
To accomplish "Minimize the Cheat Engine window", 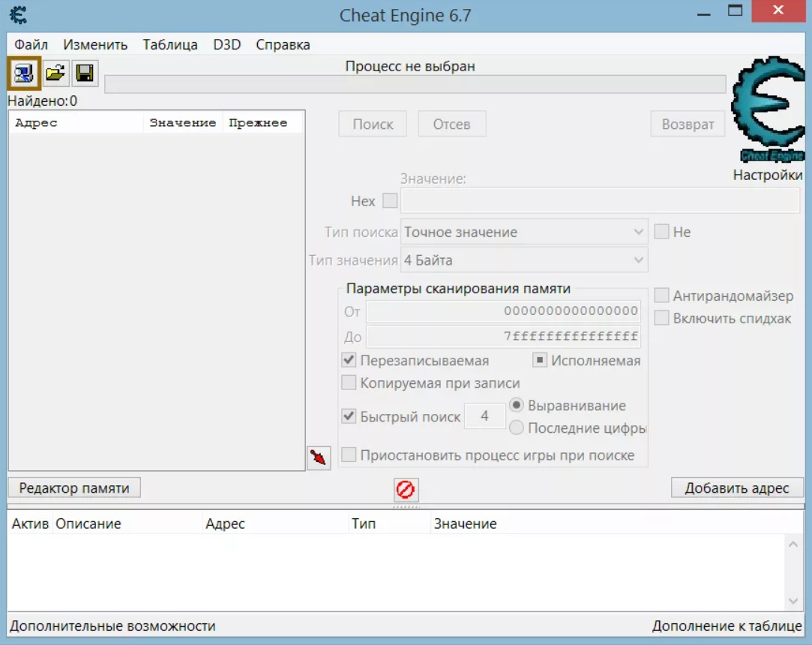I will [704, 13].
